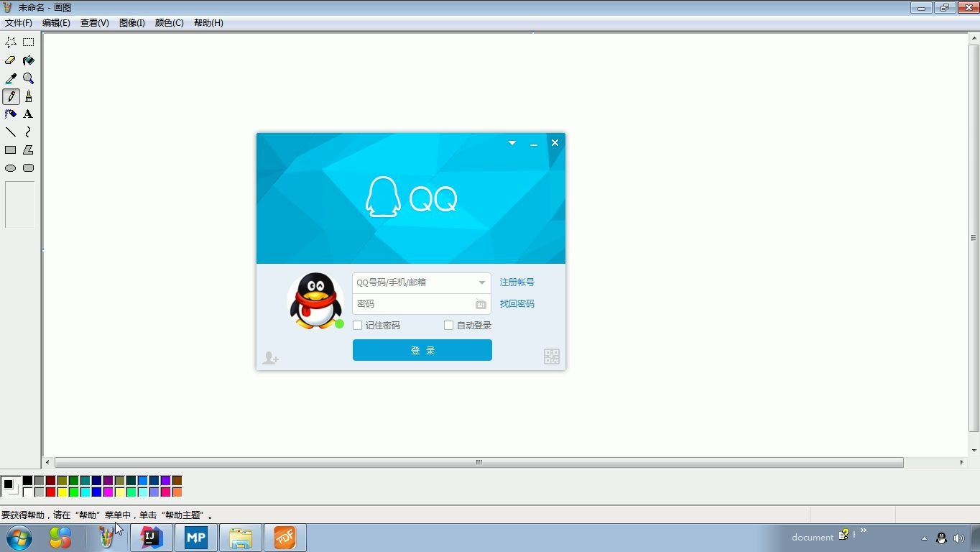980x552 pixels.
Task: Click the 'document' toolbar label on taskbar
Action: (813, 538)
